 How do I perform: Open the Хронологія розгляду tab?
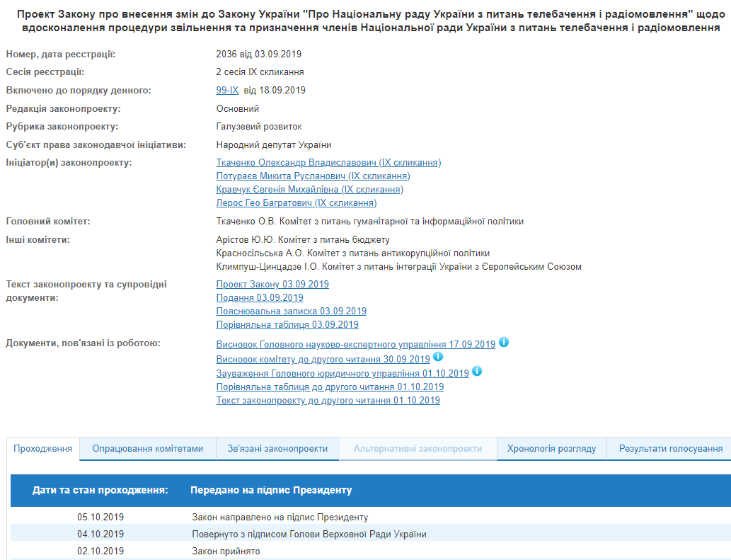[551, 448]
